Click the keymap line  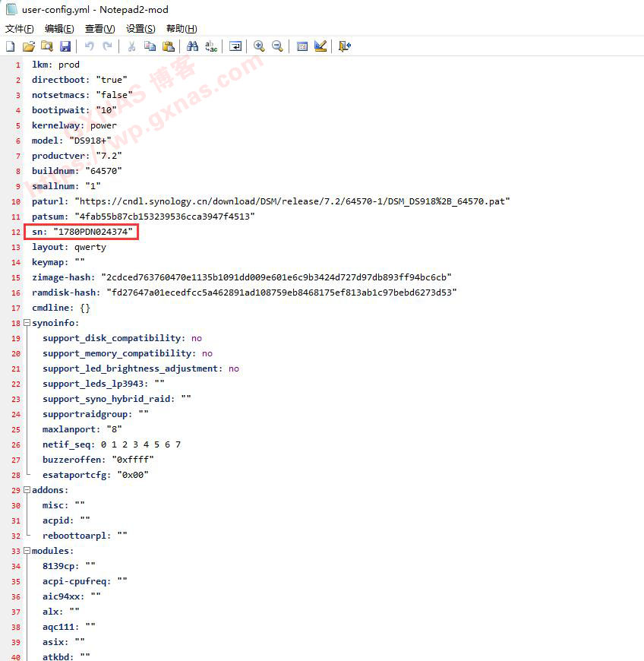pyautogui.click(x=58, y=262)
